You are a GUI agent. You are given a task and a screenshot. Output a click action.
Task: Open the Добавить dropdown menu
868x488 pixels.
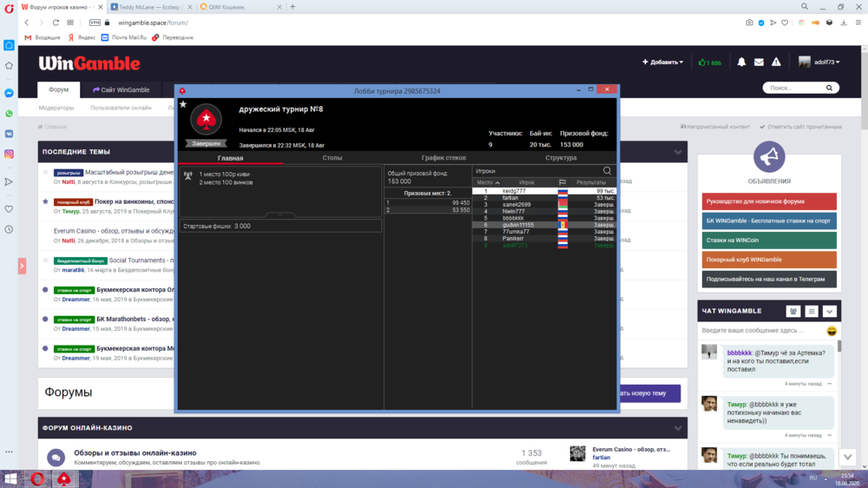pyautogui.click(x=662, y=63)
